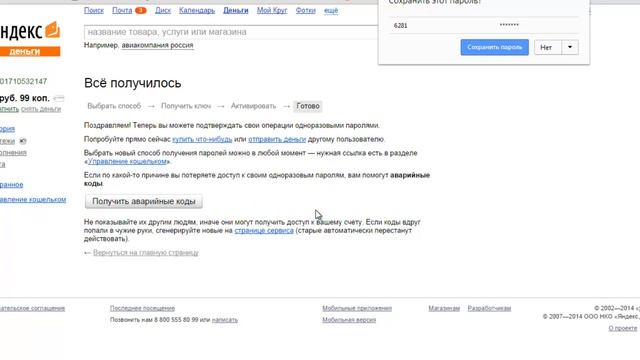The width and height of the screenshot is (640, 360).
Task: Click the Сохранить пароль button
Action: tap(494, 47)
